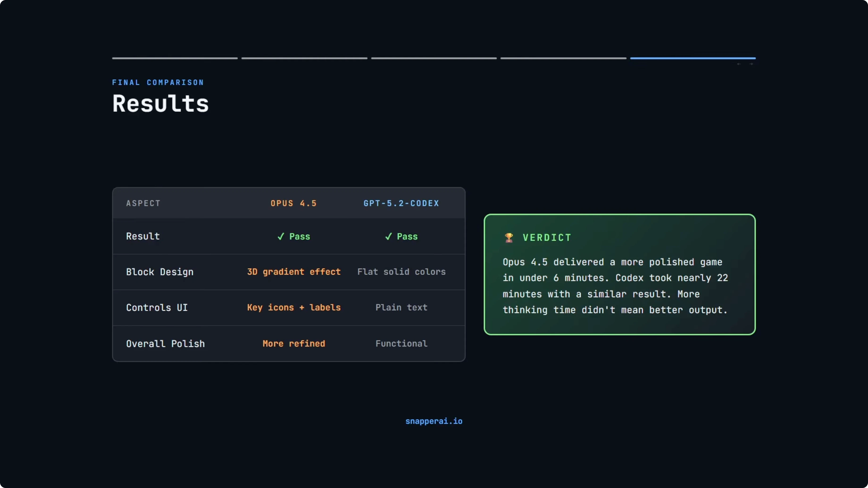This screenshot has height=488, width=868.
Task: Click the verdict paragraph text
Action: pos(615,286)
